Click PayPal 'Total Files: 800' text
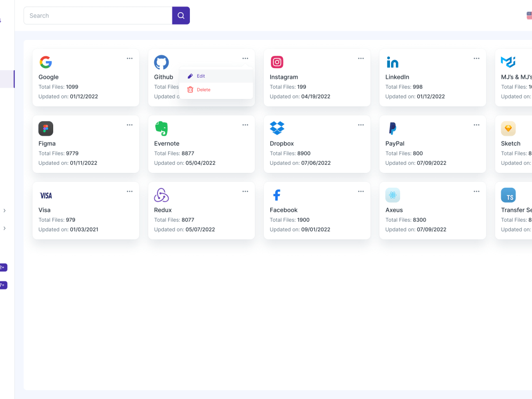Viewport: 532px width, 399px height. coord(404,153)
